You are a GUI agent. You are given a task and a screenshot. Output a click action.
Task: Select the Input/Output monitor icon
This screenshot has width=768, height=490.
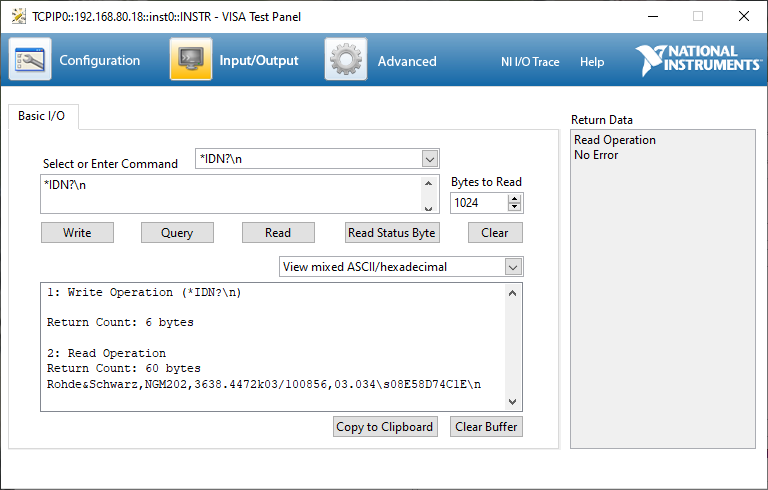191,59
